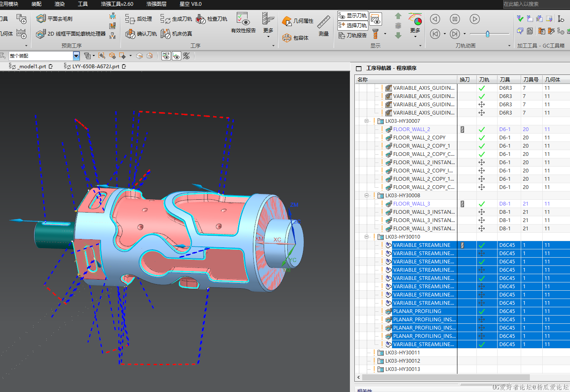Toggle the MCS visibility eye button
This screenshot has height=392, width=570.
click(x=166, y=56)
